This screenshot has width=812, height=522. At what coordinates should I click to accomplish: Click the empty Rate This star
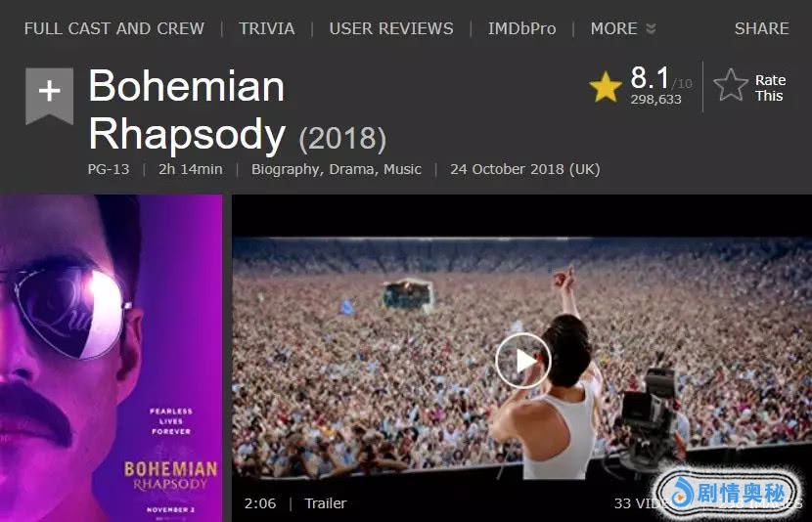pyautogui.click(x=730, y=85)
